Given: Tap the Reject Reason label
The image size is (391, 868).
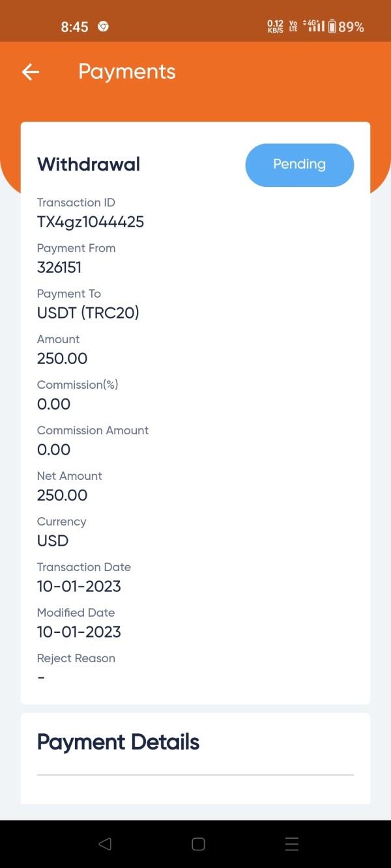Looking at the screenshot, I should coord(76,658).
